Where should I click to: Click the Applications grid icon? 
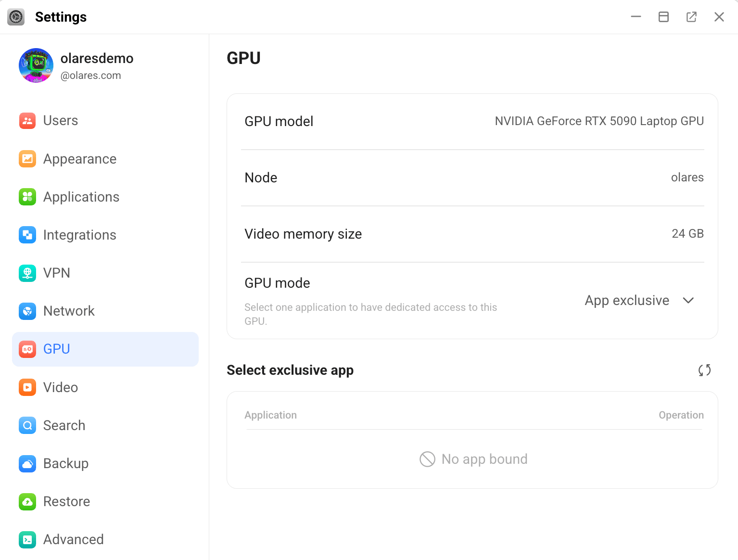pos(27,197)
